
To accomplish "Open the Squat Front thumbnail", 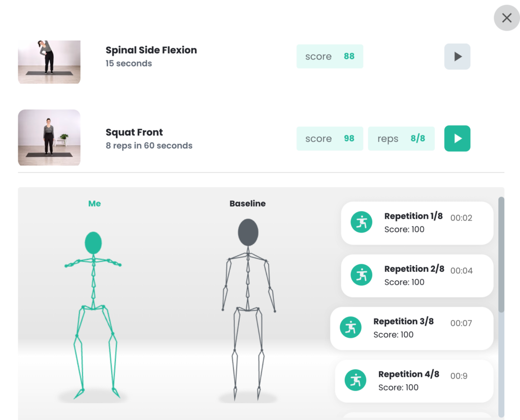I will [49, 137].
